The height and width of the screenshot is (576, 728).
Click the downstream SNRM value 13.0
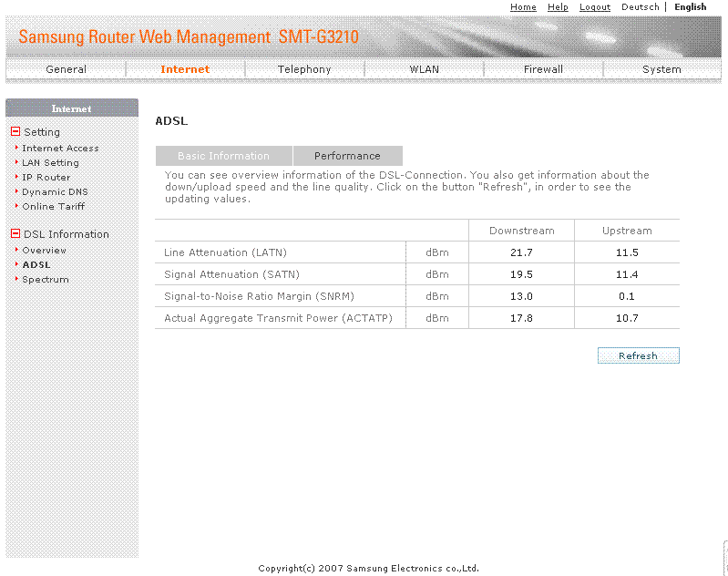coord(521,296)
